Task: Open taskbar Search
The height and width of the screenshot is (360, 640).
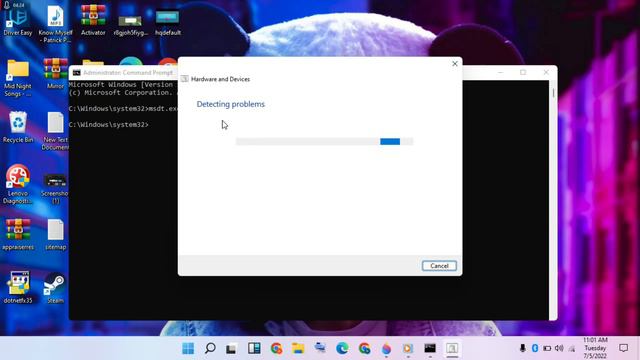Action: coord(210,348)
